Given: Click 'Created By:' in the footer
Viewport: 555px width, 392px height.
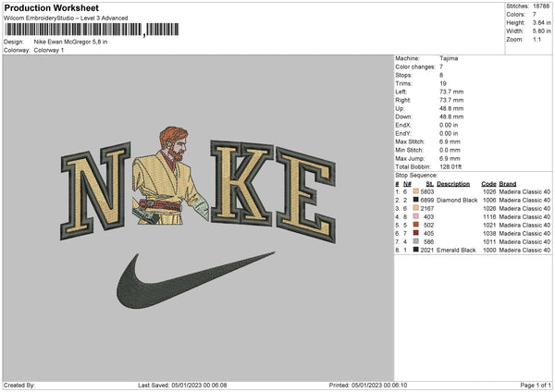Looking at the screenshot, I should 19,386.
